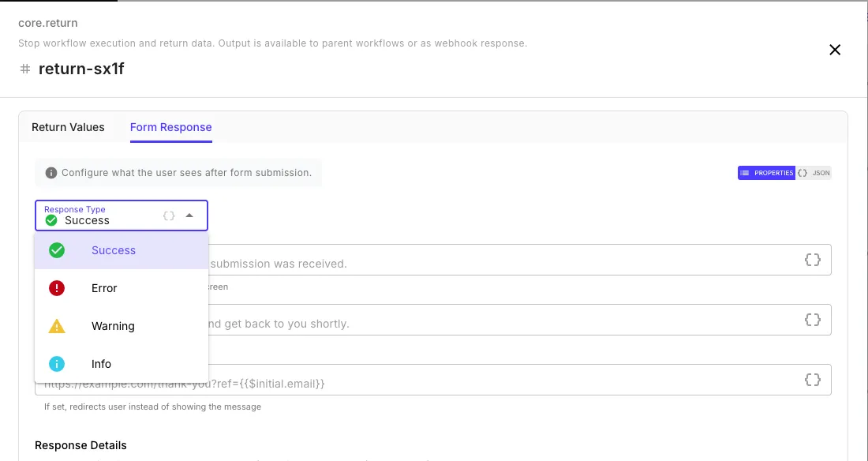
Task: Switch editor view to JSON mode
Action: click(813, 173)
